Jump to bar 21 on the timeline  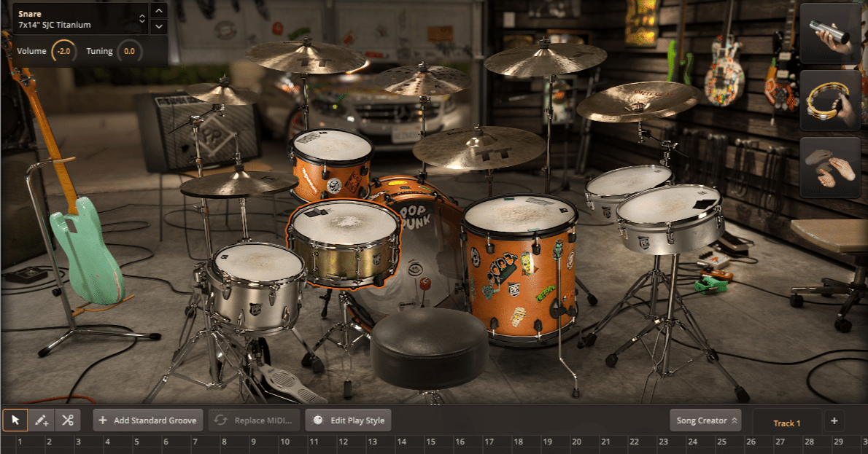(x=605, y=442)
